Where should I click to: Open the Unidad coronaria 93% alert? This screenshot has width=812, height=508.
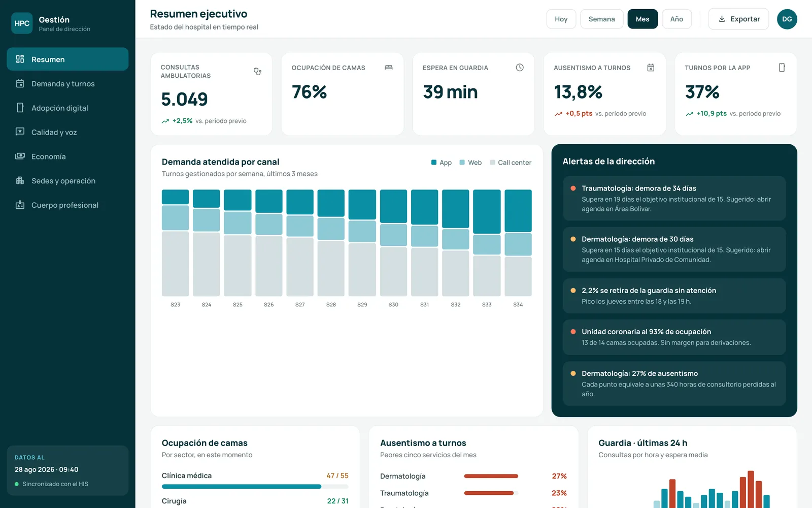674,337
